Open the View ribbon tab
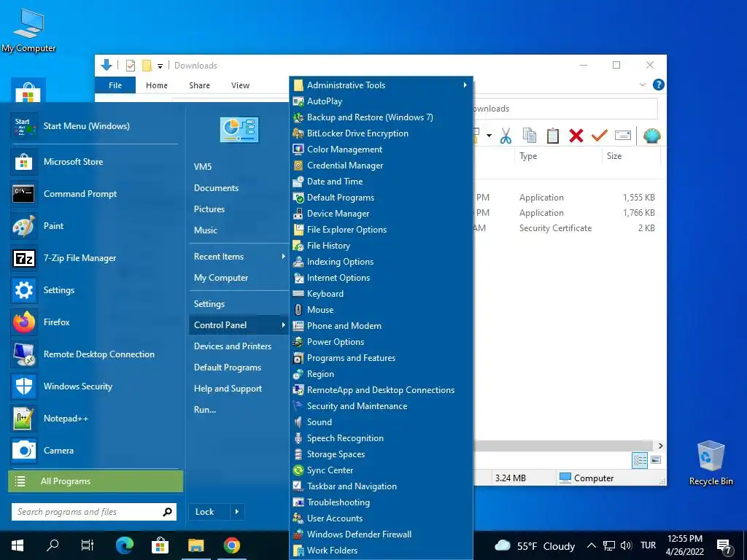 [240, 85]
